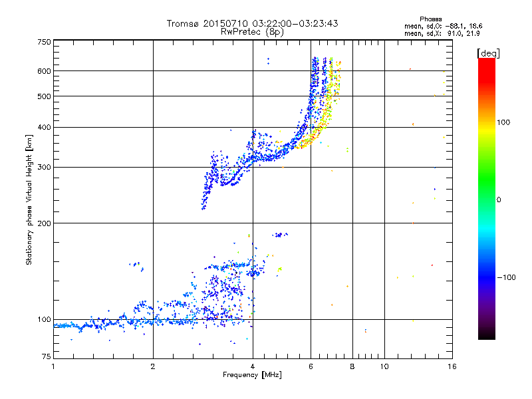Select the 'RwPretec (8p)' subtitle text
532x399 pixels.
[x=252, y=32]
